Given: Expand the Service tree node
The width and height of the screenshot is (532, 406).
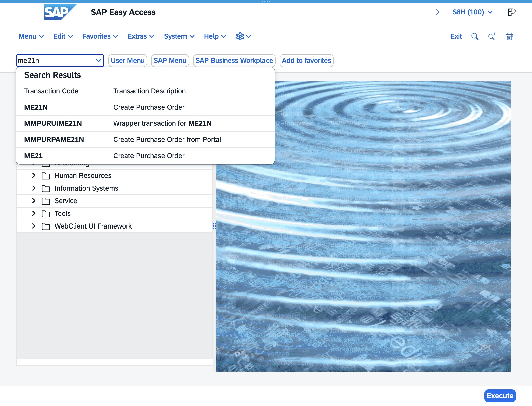Looking at the screenshot, I should pyautogui.click(x=34, y=201).
